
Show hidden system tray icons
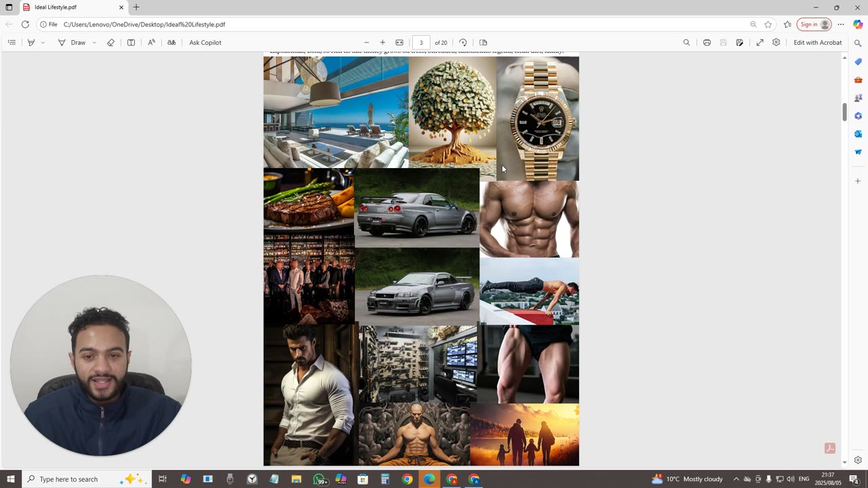coord(736,479)
